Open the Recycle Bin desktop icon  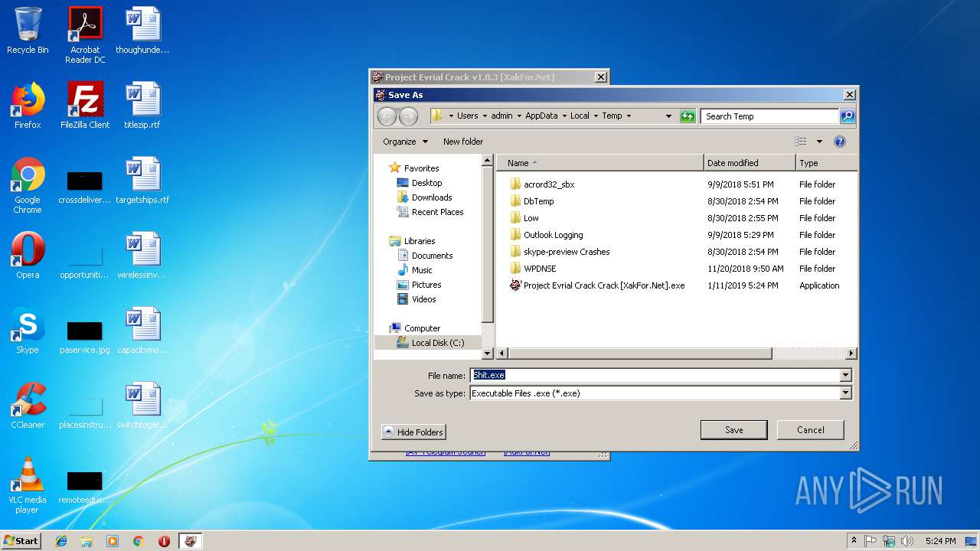click(28, 31)
